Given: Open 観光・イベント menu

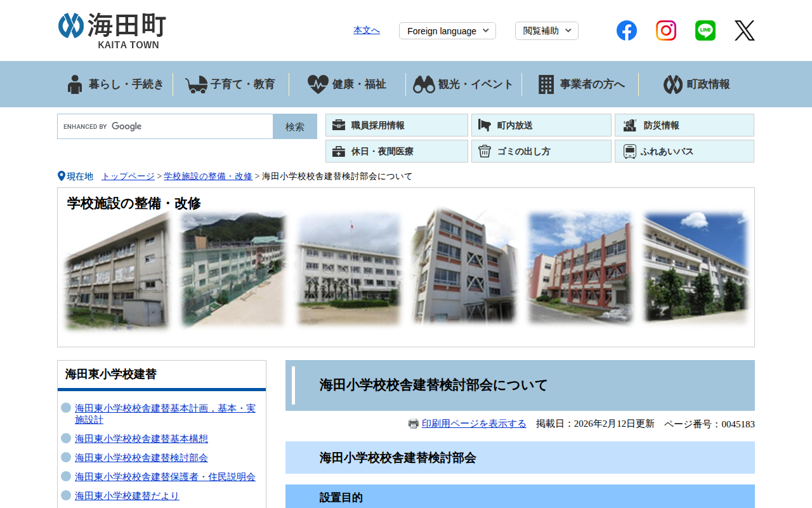Looking at the screenshot, I should coord(464,84).
